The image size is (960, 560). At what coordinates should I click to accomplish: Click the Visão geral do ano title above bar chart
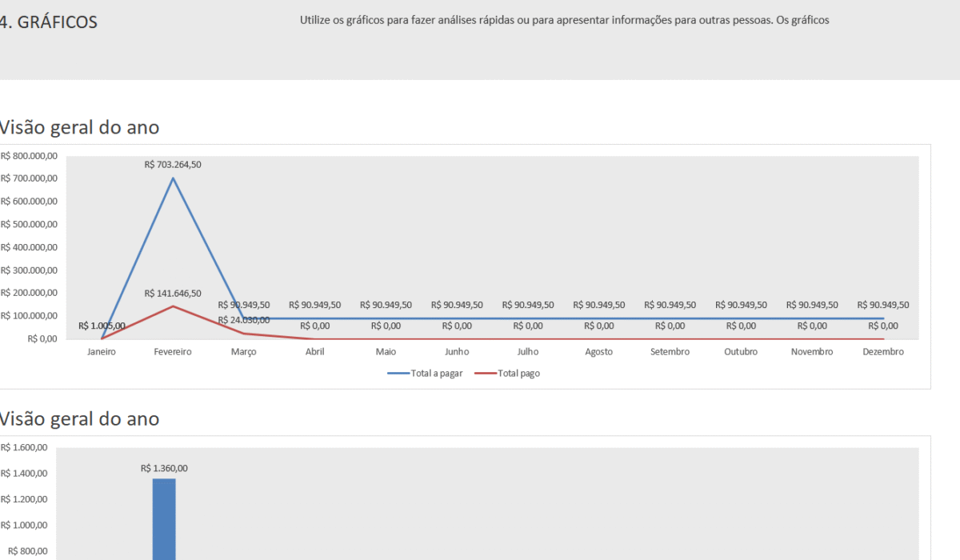click(x=79, y=418)
